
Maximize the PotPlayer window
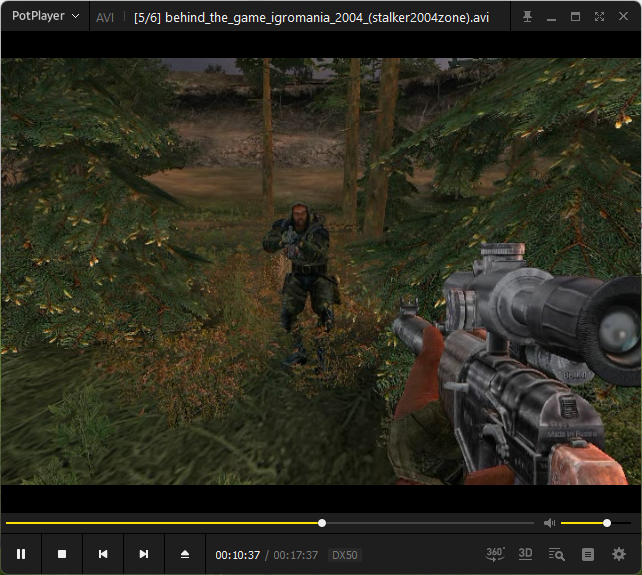click(x=575, y=16)
